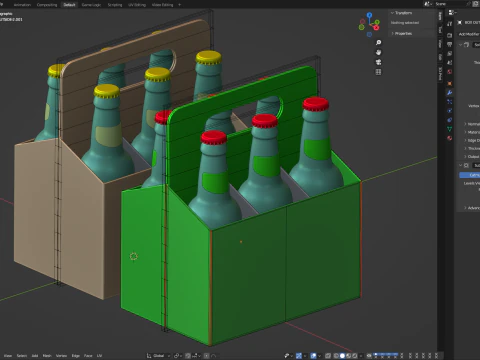Screen dimensions: 480x360
Task: Click the Add Modifier button
Action: [x=469, y=34]
